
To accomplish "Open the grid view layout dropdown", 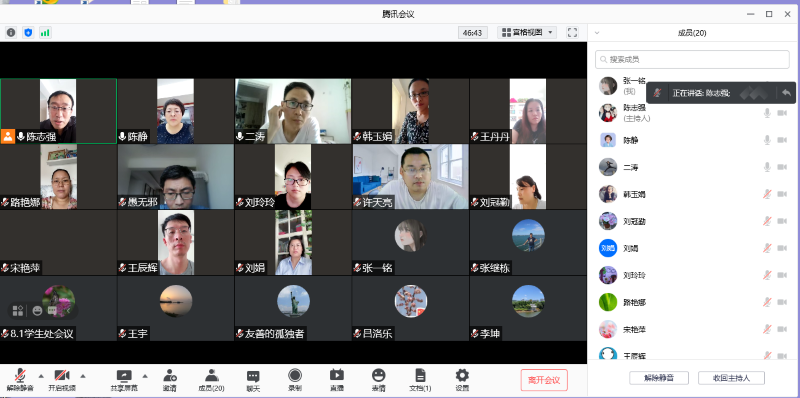I will click(x=527, y=33).
